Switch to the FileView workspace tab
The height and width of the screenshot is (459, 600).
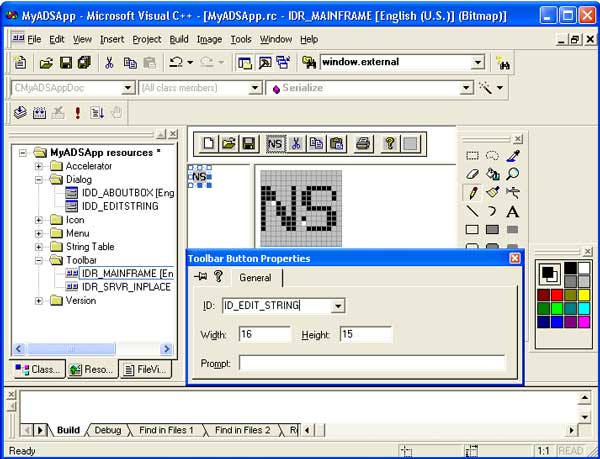(146, 369)
